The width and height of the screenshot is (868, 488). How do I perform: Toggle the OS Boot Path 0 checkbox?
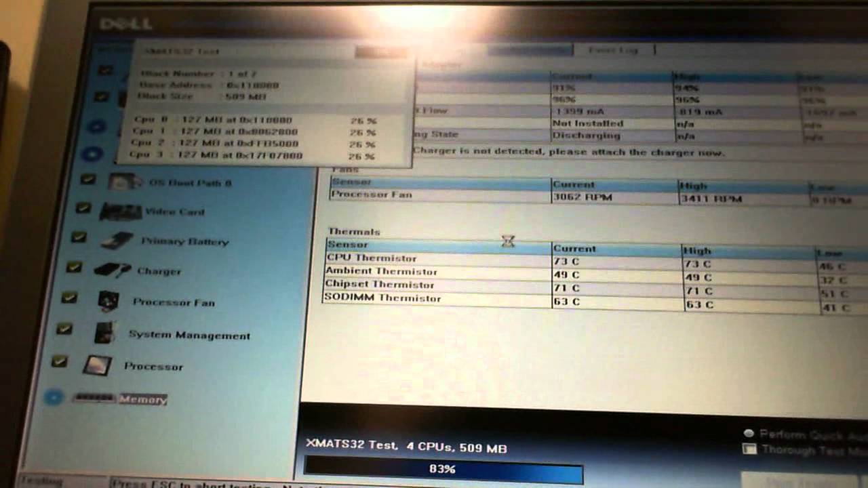click(87, 179)
